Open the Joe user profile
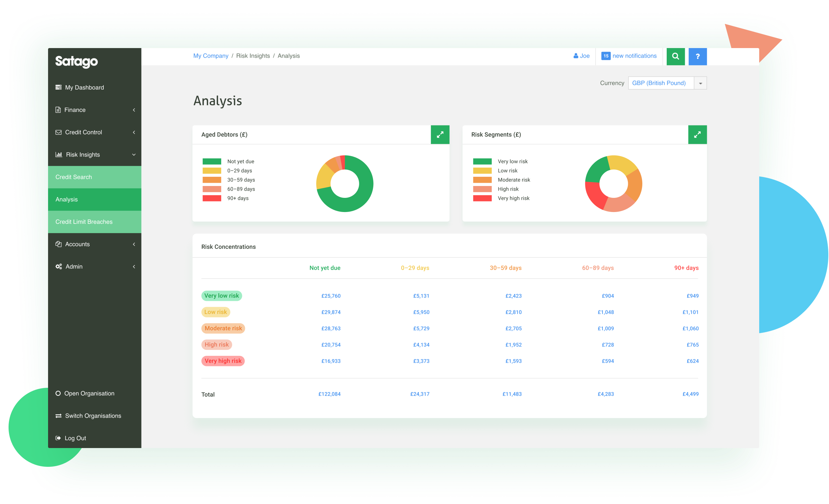Image resolution: width=829 pixels, height=504 pixels. (581, 56)
